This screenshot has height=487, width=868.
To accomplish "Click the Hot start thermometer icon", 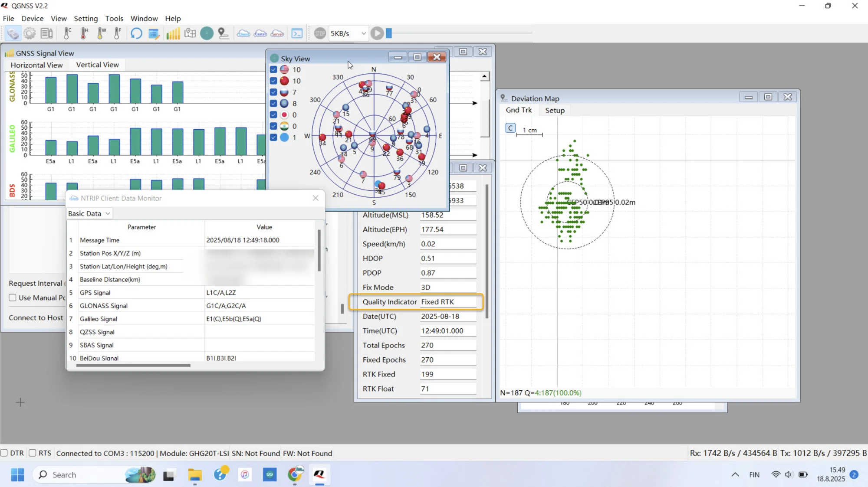I will click(84, 33).
